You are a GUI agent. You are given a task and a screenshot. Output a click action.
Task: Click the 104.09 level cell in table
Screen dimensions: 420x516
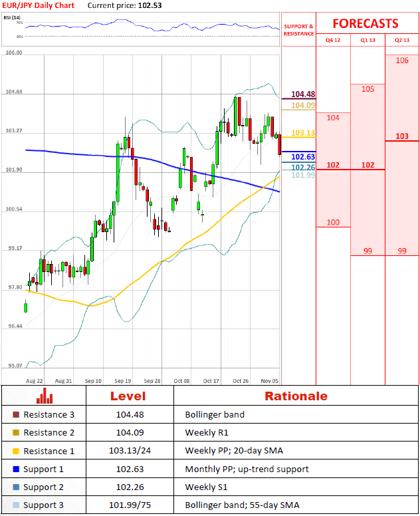[130, 433]
